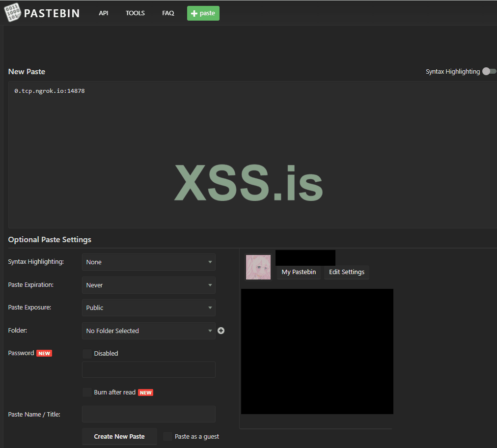This screenshot has height=448, width=497.
Task: Focus the Paste Name / Title field
Action: coord(149,414)
